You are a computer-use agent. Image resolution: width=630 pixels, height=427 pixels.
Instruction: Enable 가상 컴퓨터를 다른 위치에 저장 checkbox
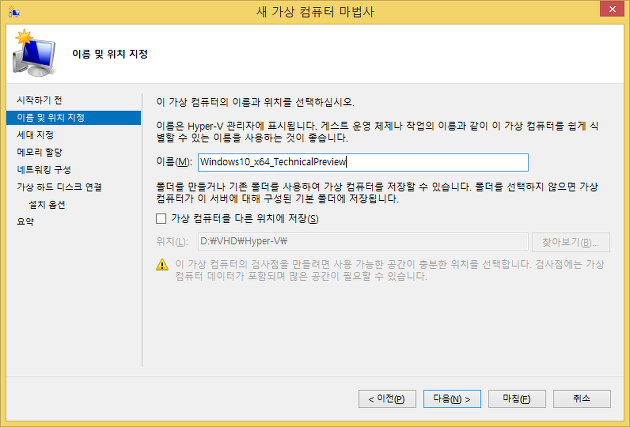[161, 219]
